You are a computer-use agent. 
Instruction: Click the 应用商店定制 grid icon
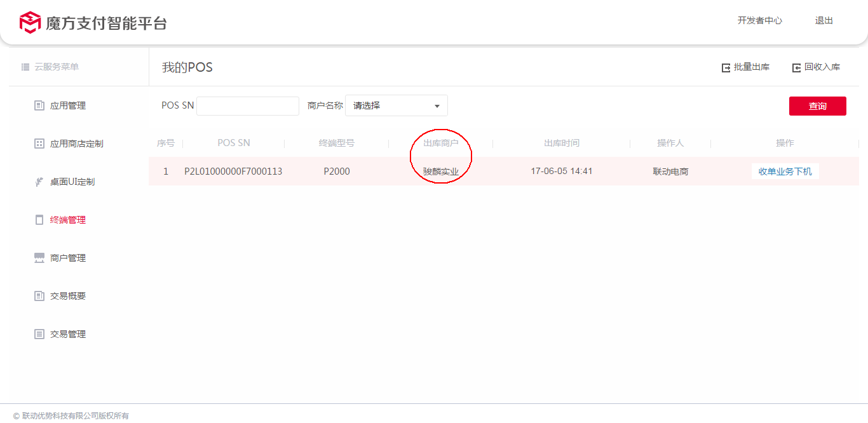[x=39, y=144]
